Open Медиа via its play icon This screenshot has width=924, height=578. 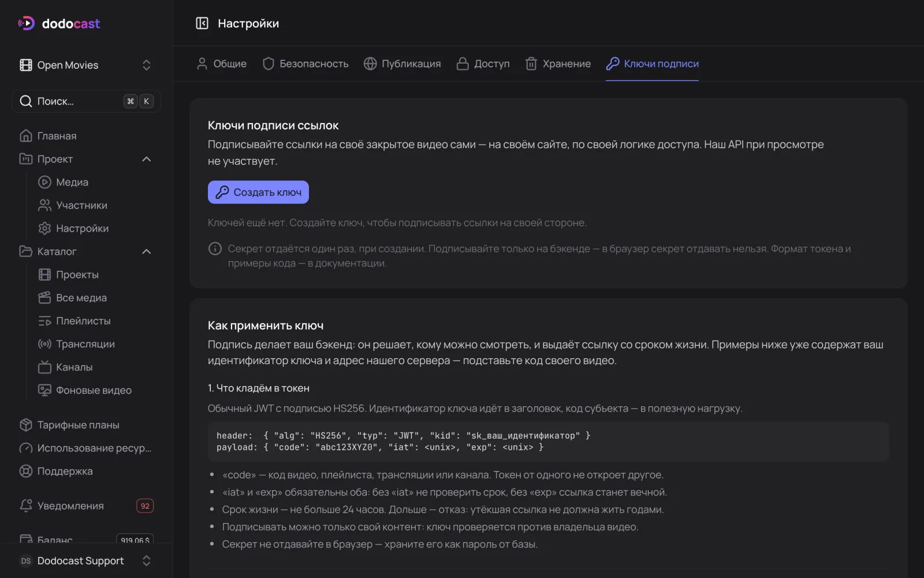pyautogui.click(x=44, y=182)
